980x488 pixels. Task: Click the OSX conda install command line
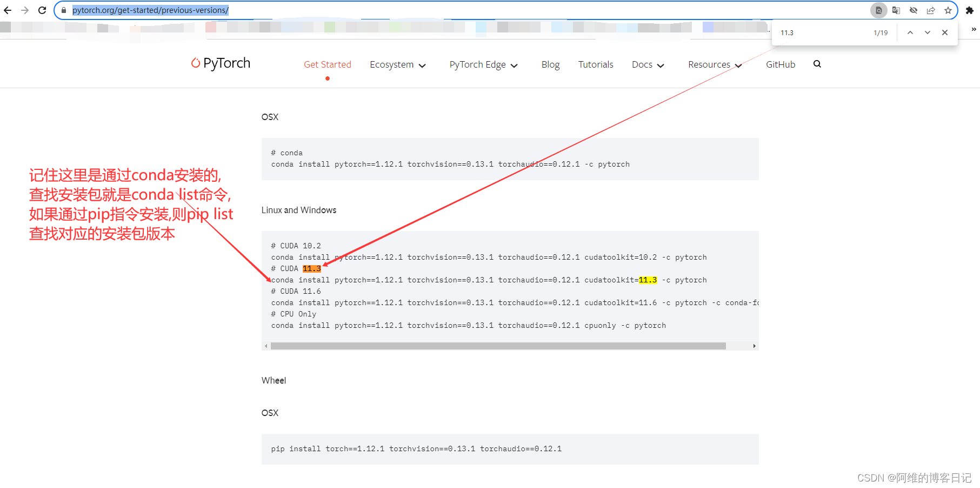point(450,164)
